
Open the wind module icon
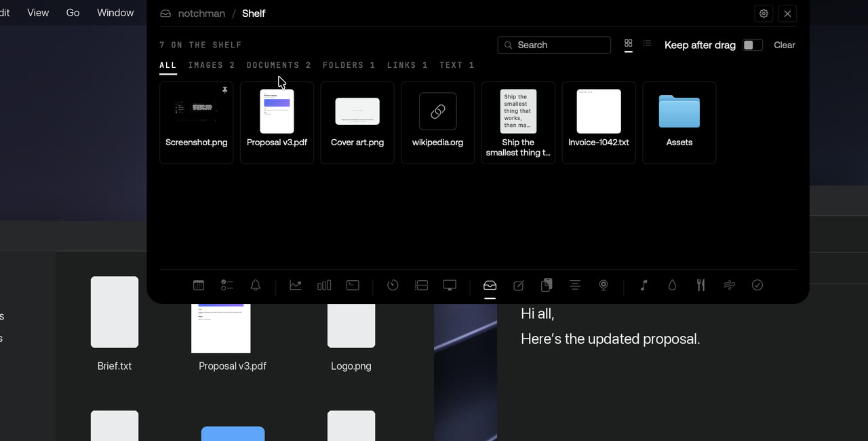click(x=729, y=286)
